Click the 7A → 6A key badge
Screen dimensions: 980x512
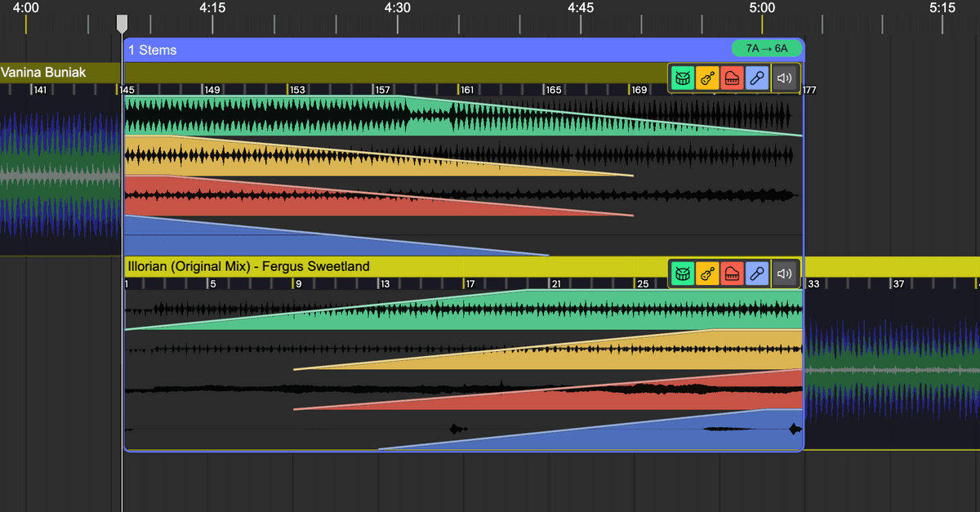pos(766,49)
